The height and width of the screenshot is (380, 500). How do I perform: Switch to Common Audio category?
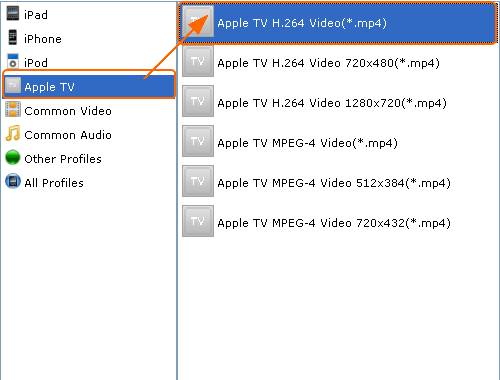tap(89, 134)
